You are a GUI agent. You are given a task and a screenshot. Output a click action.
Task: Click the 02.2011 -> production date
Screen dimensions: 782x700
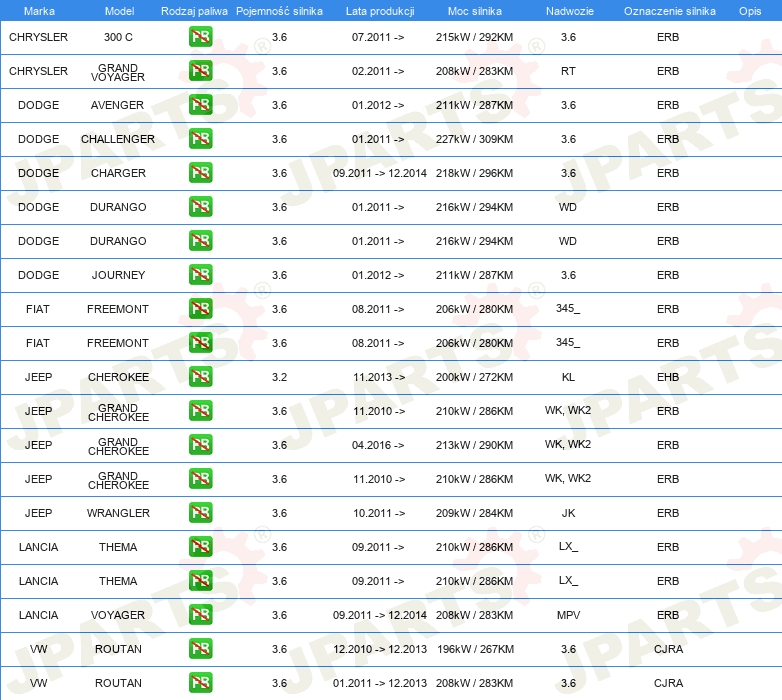(378, 71)
